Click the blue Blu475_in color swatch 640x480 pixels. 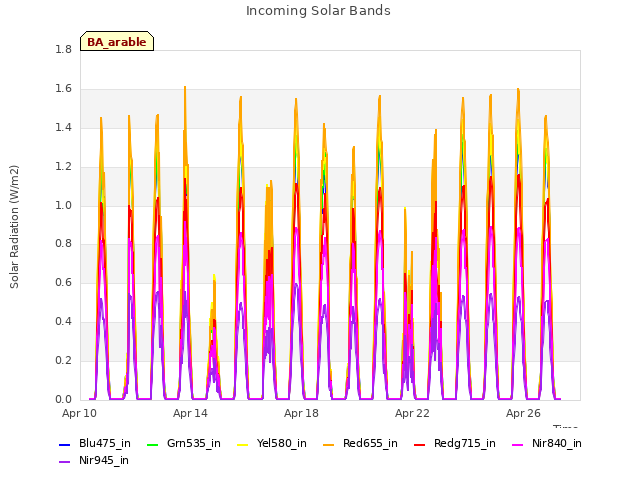(x=65, y=444)
